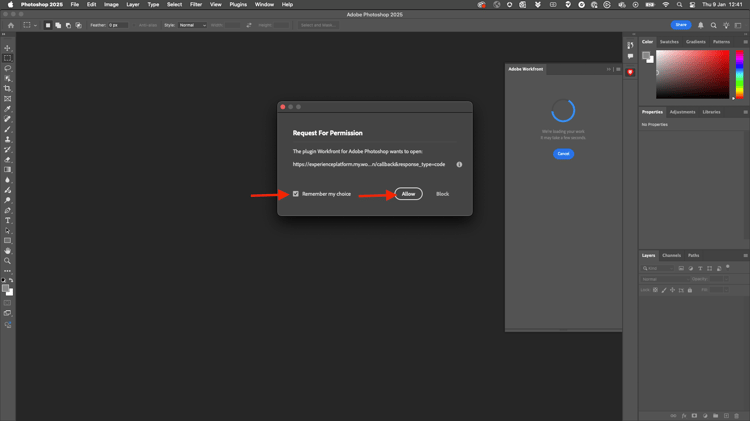Show info about the requested URL
The width and height of the screenshot is (750, 421).
(459, 164)
